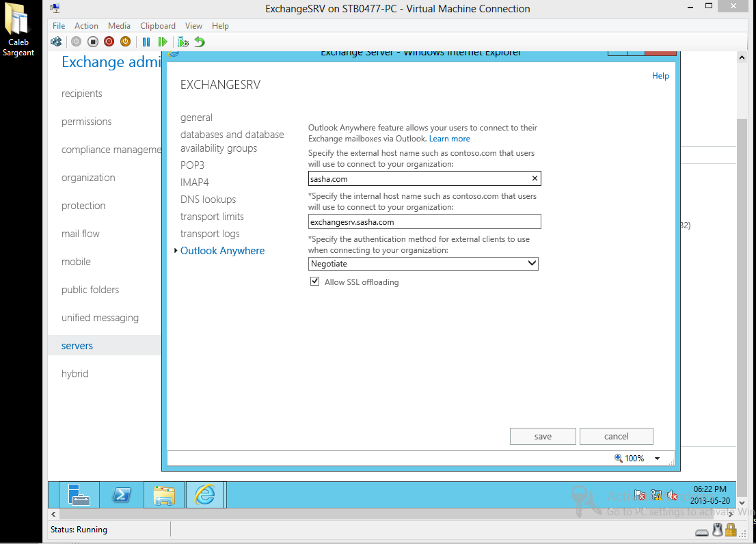
Task: Select the POP3 tab
Action: point(192,165)
